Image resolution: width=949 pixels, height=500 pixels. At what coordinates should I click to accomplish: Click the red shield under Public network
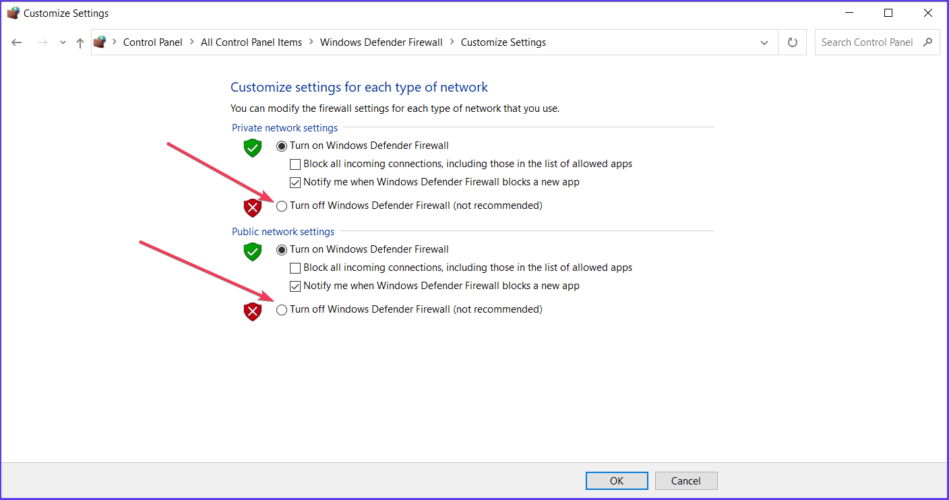click(252, 312)
